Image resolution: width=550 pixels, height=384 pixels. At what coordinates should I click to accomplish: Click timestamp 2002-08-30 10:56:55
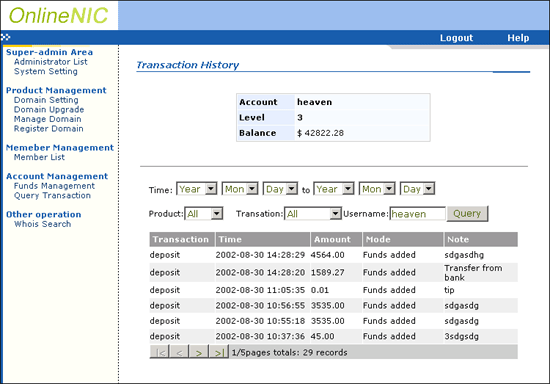tap(260, 305)
